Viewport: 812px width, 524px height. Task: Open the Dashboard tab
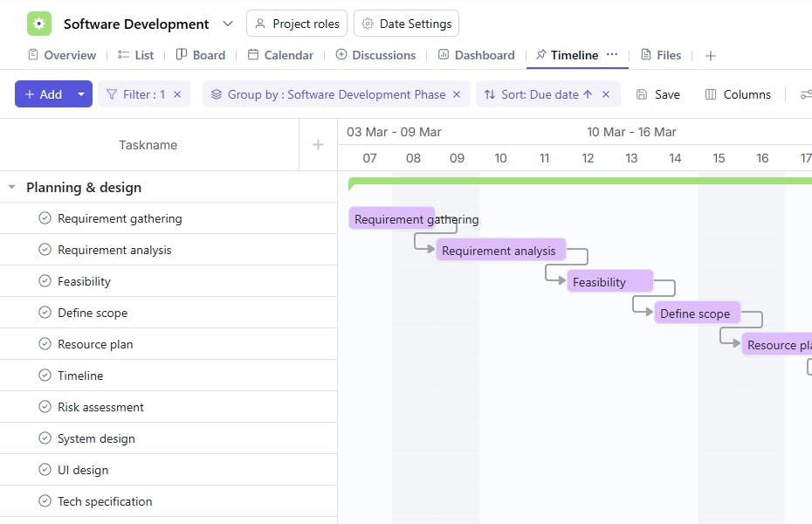[477, 55]
